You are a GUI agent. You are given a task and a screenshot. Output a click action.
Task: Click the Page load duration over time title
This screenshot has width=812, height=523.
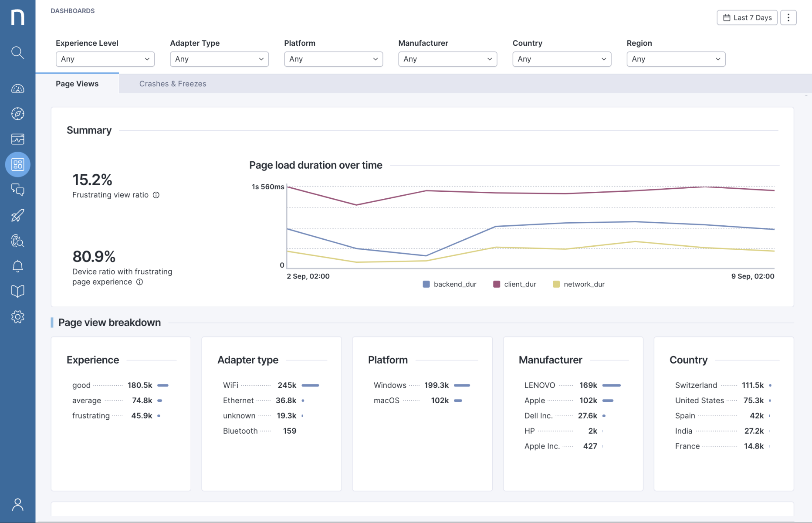315,165
